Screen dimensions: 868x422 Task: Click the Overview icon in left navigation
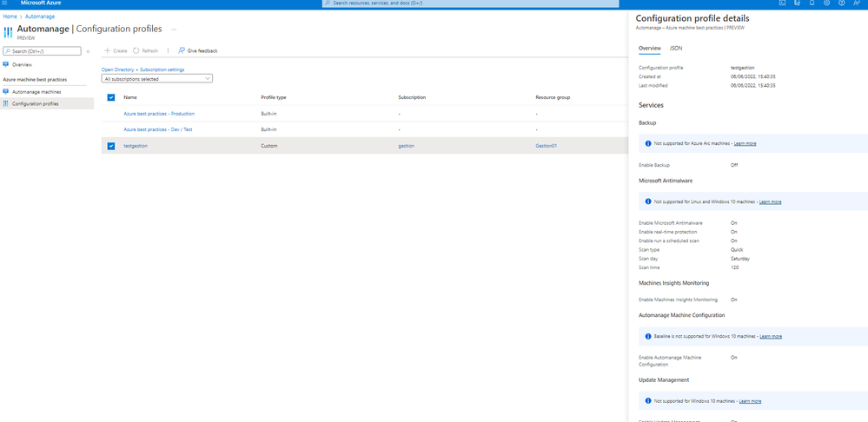[6, 65]
